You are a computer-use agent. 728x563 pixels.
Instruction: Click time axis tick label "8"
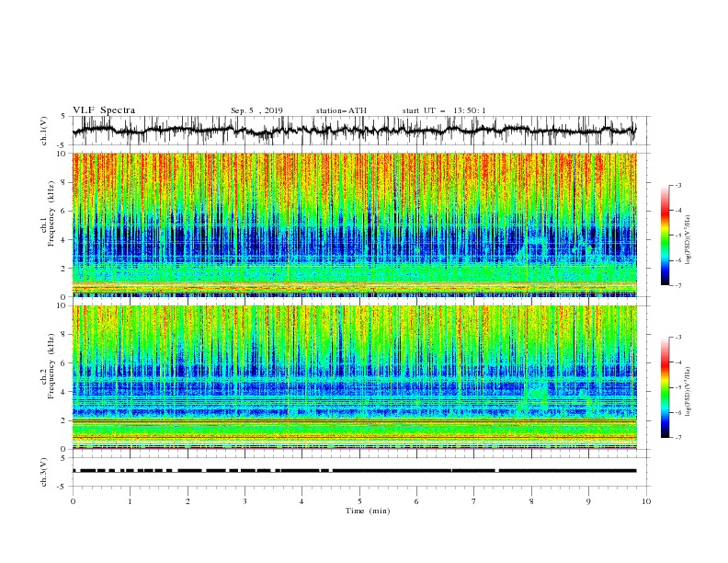(531, 501)
